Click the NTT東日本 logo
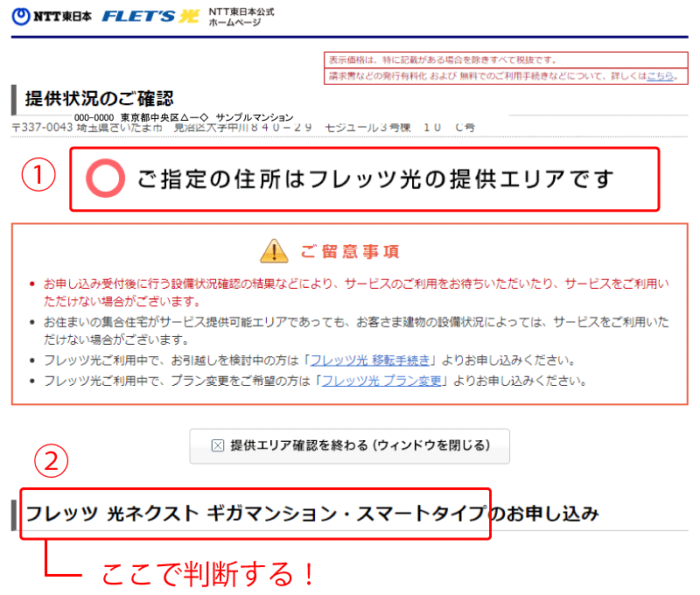 52,16
